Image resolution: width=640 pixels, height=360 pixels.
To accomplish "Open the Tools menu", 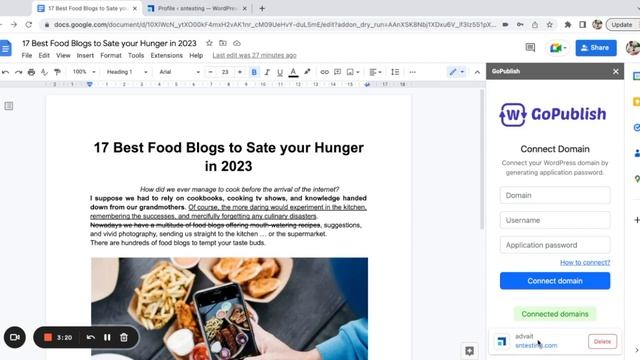I will point(136,56).
